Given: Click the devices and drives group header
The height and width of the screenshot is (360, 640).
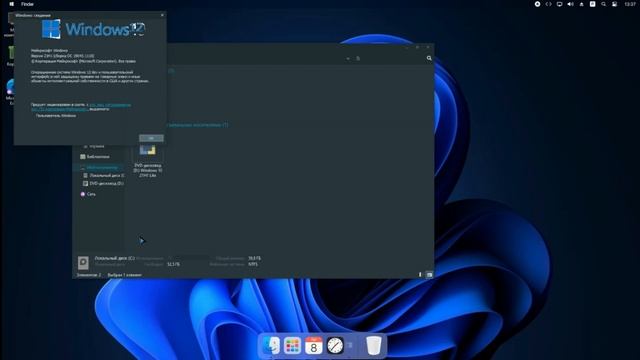Looking at the screenshot, I should click(198, 125).
